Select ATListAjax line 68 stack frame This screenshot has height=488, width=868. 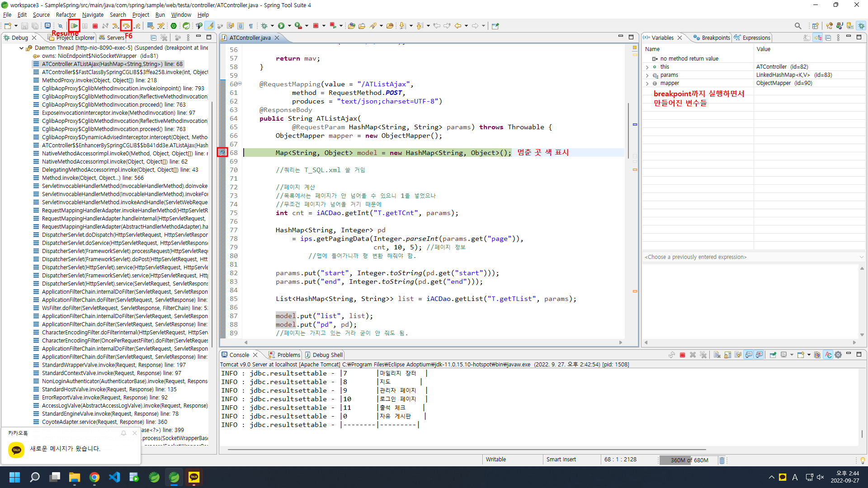click(x=112, y=64)
